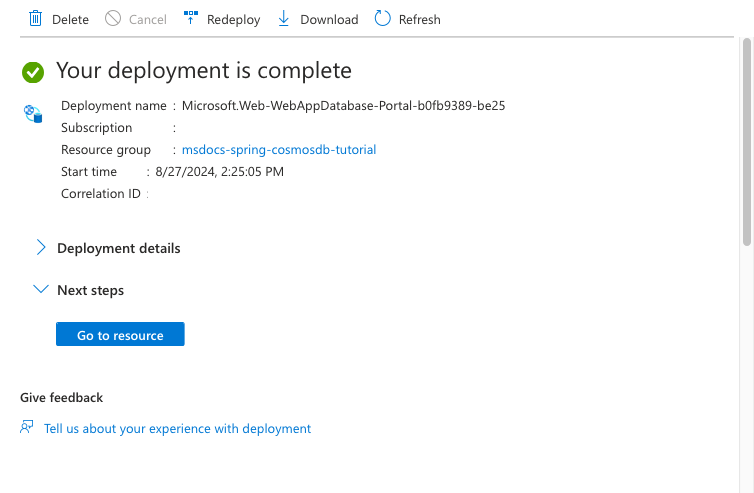This screenshot has height=493, width=754.
Task: Expand the Deployment details chevron
Action: click(41, 247)
